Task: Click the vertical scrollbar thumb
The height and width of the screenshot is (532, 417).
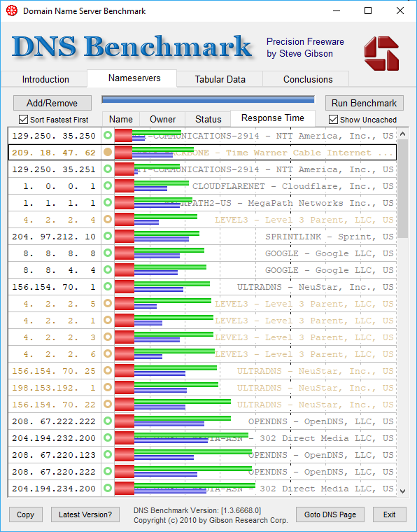Action: point(402,188)
